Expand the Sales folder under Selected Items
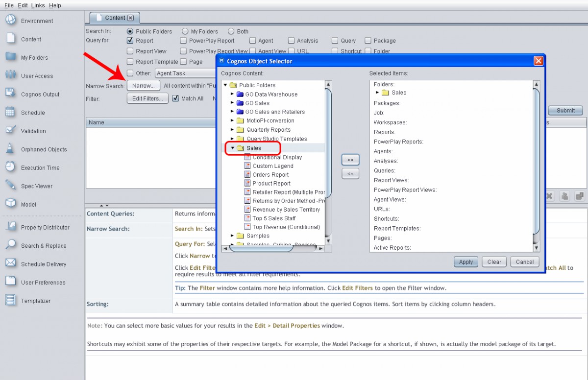588x380 pixels. click(377, 93)
